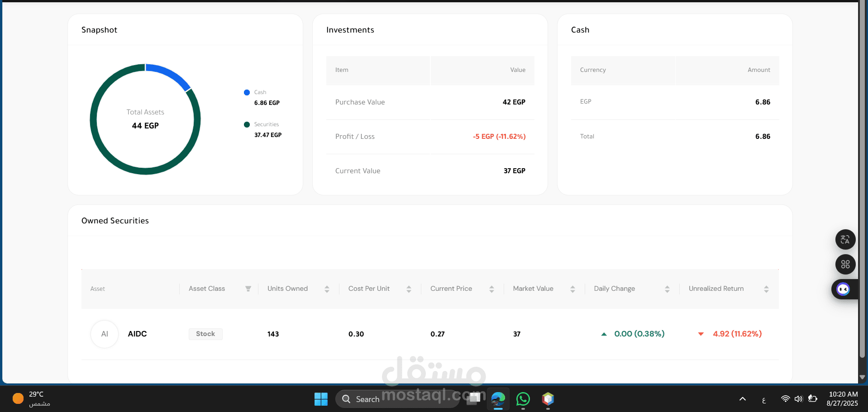Click the -5 EGP (-11.62%) loss value
This screenshot has height=412, width=868.
click(x=499, y=137)
